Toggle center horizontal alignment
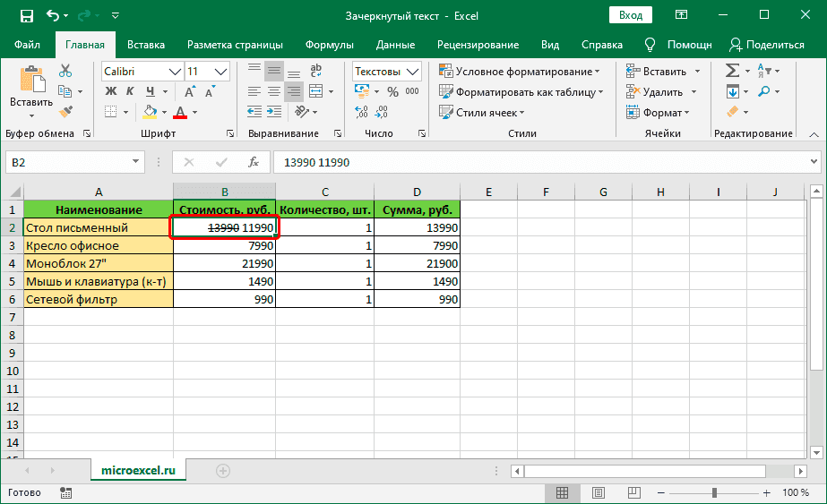 pos(274,90)
